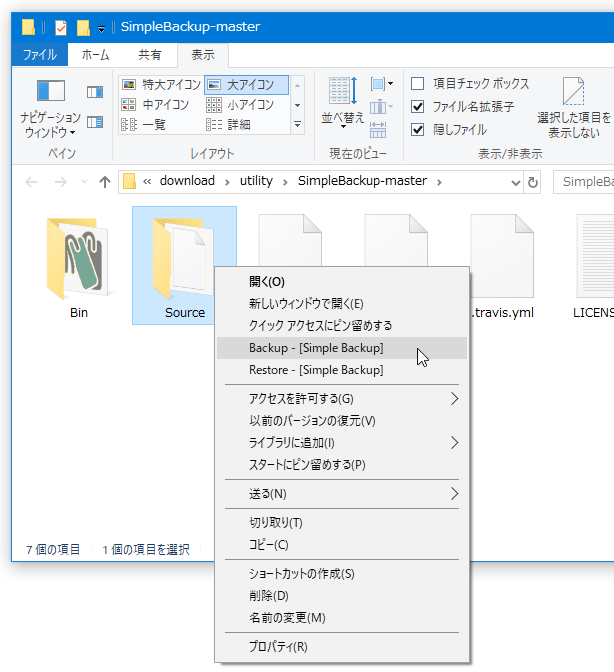Click utility in the address breadcrumb
This screenshot has height=672, width=614.
coord(256,181)
